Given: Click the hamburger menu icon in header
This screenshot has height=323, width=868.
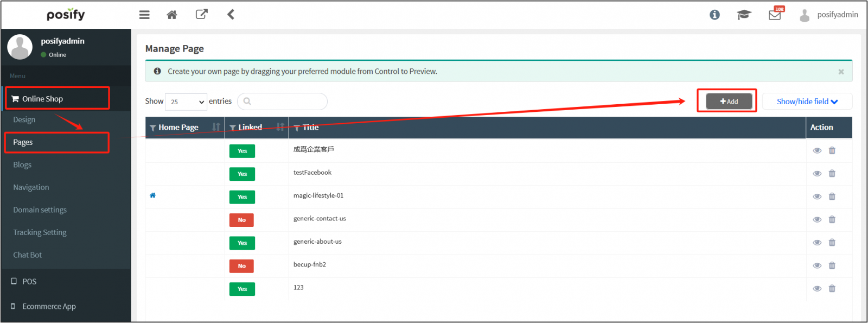Looking at the screenshot, I should click(144, 15).
